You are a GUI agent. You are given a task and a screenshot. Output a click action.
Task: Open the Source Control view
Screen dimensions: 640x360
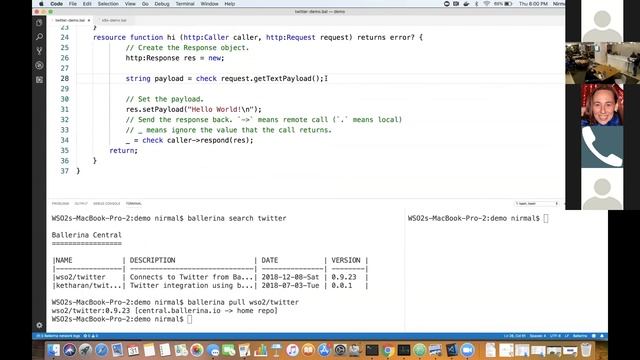click(x=39, y=51)
